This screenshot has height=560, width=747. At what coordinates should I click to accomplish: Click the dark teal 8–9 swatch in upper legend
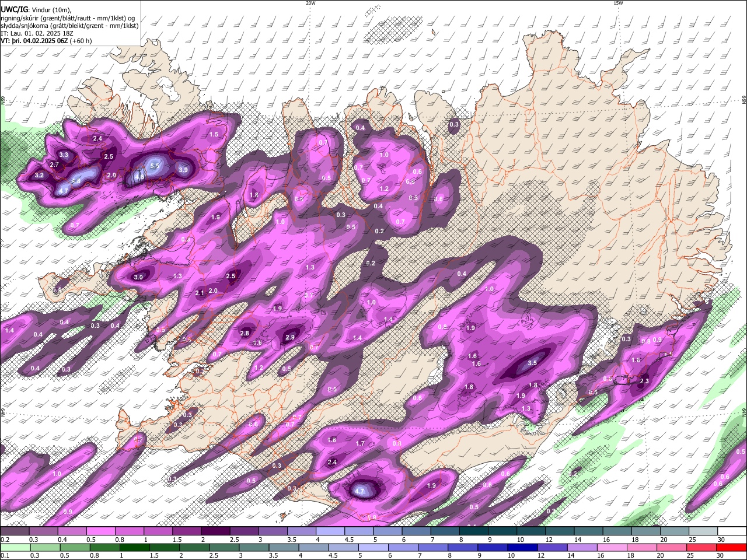coord(474,531)
